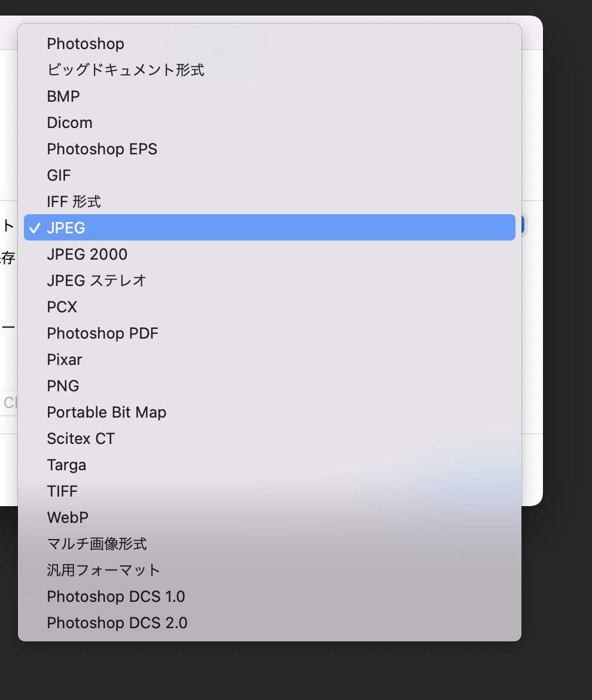Screen dimensions: 592x700
Task: Pick Pixar from the format list
Action: 270,360
